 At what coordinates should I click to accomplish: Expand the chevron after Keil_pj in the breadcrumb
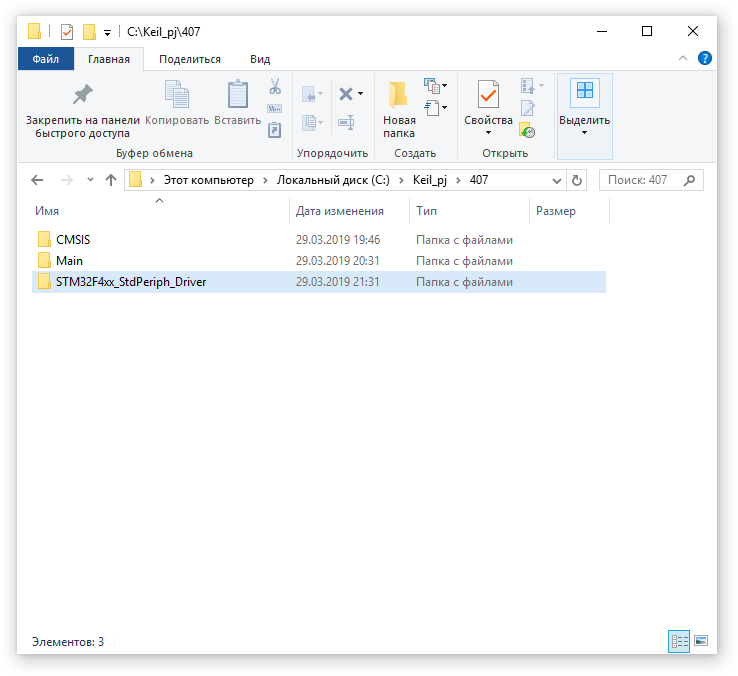click(458, 180)
